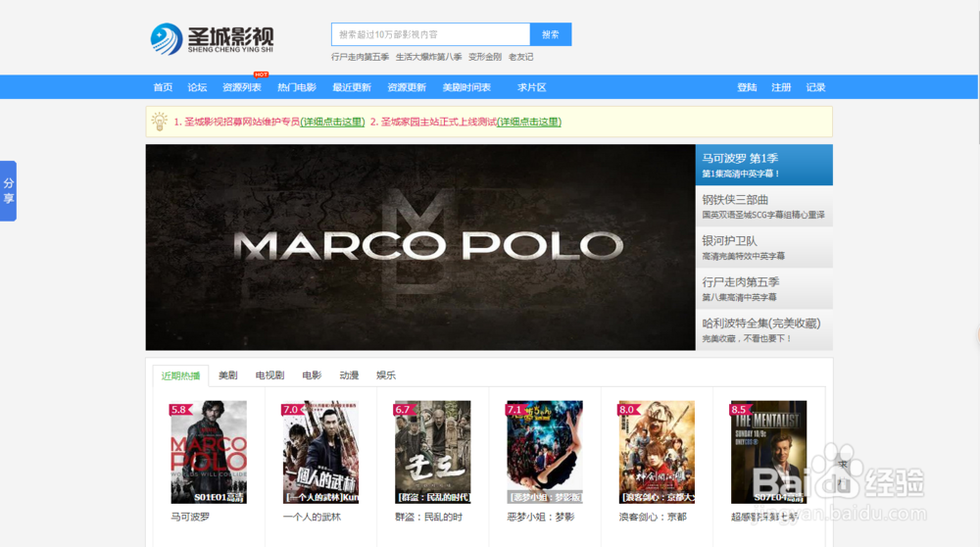Open the 一个人的武林 poster thumbnail
The image size is (980, 547).
tap(320, 452)
